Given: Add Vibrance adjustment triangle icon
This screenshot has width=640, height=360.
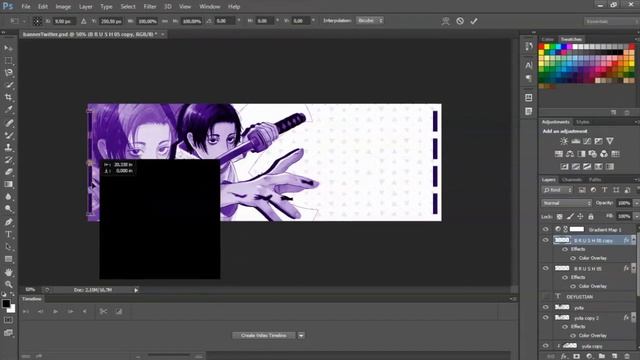Looking at the screenshot, I should pos(610,141).
